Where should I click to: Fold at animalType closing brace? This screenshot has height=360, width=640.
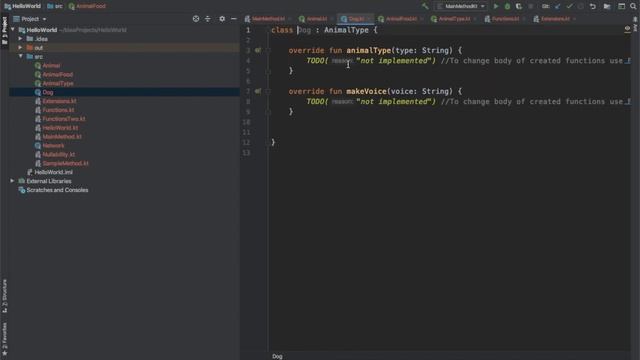268,71
